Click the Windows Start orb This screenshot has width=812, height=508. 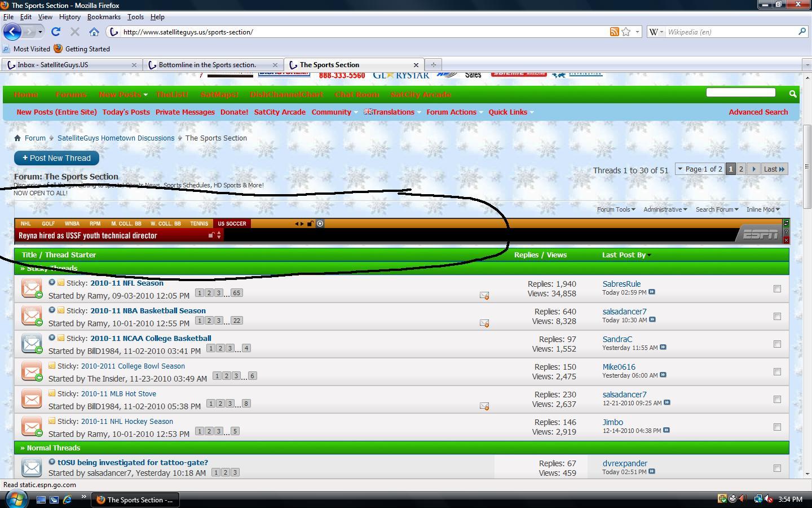pos(16,500)
